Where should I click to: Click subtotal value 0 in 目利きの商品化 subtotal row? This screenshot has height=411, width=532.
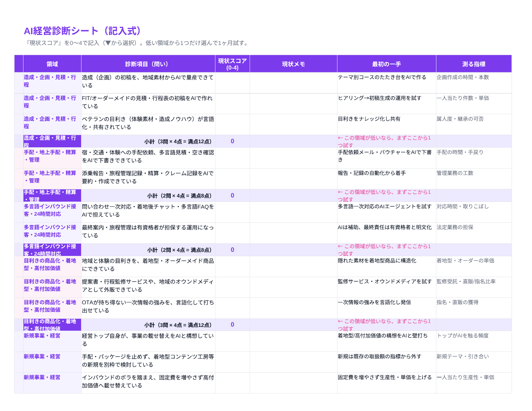tap(233, 325)
